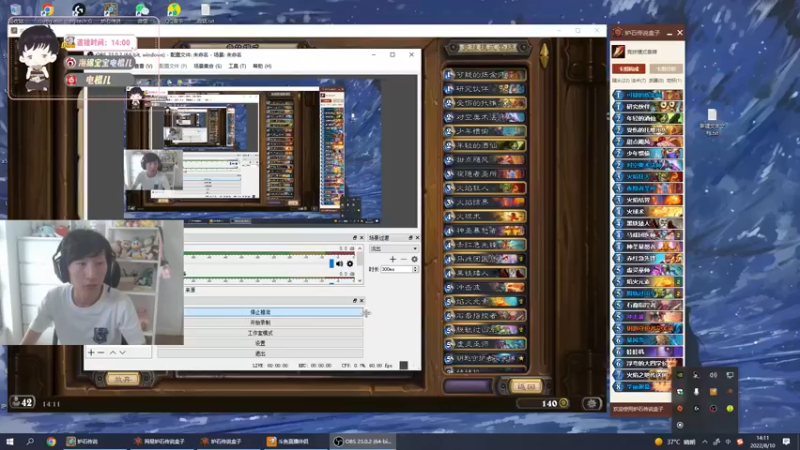This screenshot has width=800, height=450.
Task: Adjust the blue volume slider handle in mixer
Action: [332, 263]
